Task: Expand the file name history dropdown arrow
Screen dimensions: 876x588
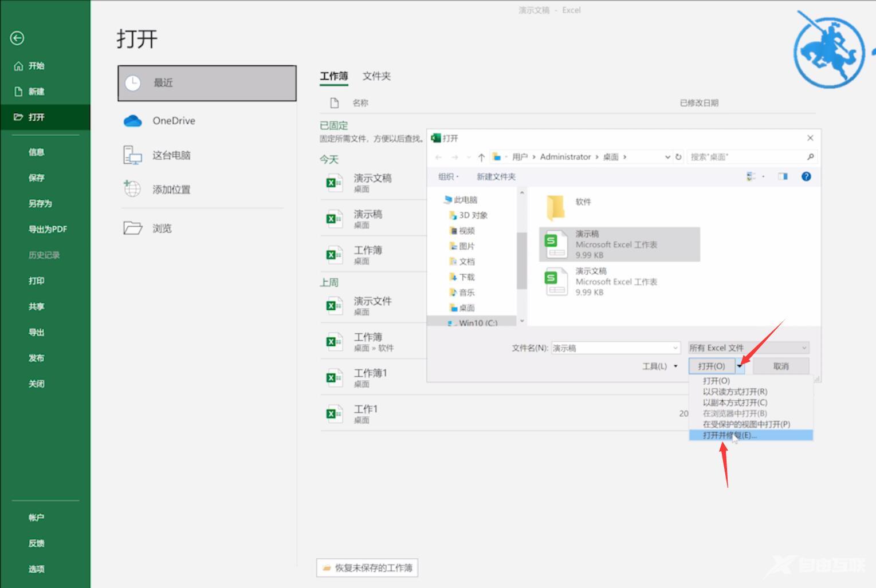Action: 675,348
